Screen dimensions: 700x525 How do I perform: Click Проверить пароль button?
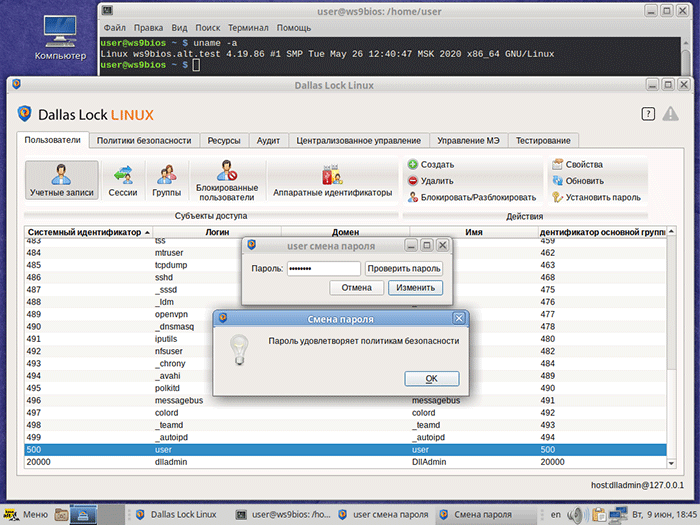coord(404,268)
